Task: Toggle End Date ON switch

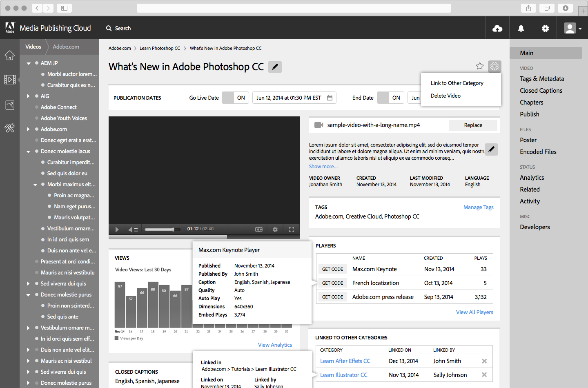Action: coord(390,98)
